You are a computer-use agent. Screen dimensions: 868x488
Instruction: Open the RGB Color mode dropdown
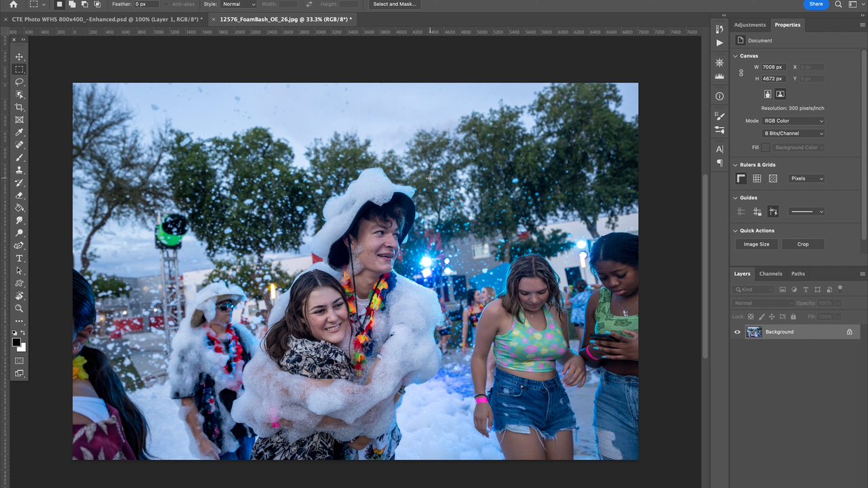pyautogui.click(x=793, y=121)
